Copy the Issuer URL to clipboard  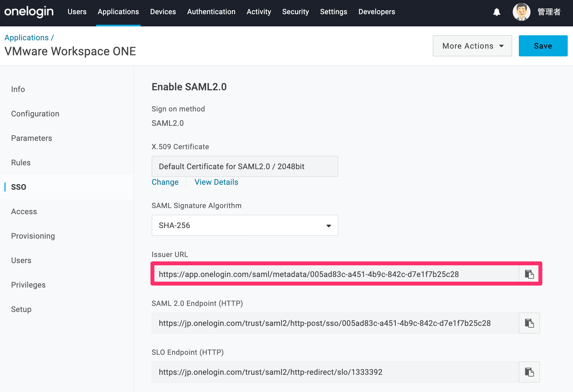pyautogui.click(x=529, y=274)
